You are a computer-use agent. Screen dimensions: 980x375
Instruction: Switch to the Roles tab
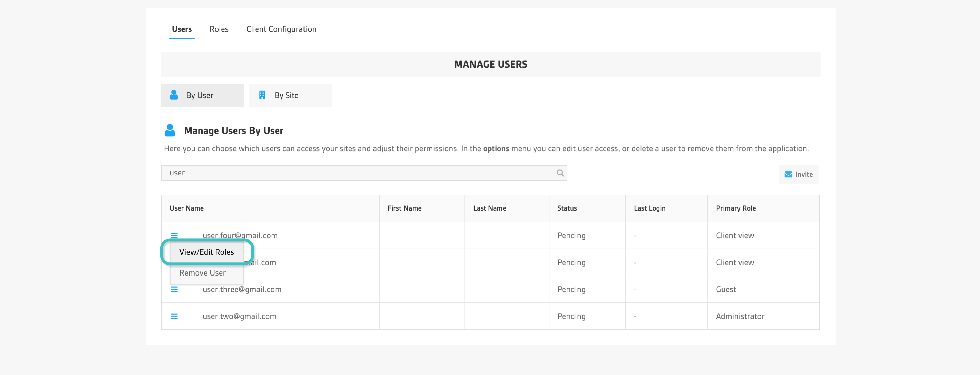219,29
